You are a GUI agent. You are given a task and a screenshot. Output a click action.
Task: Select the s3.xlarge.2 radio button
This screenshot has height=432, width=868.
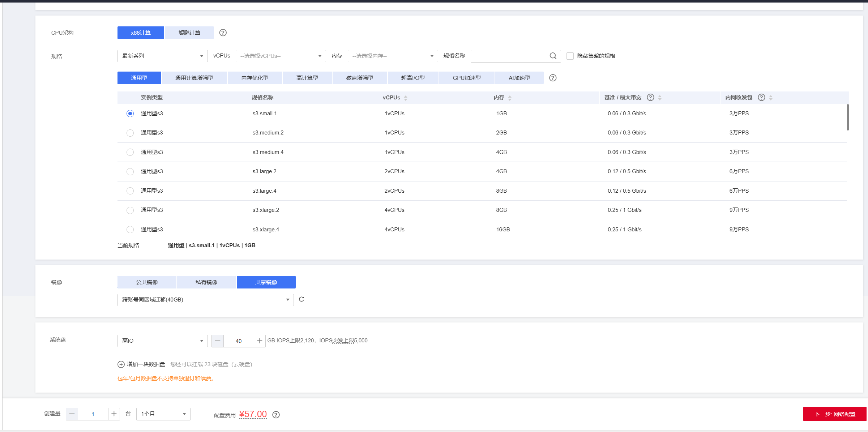pyautogui.click(x=130, y=210)
